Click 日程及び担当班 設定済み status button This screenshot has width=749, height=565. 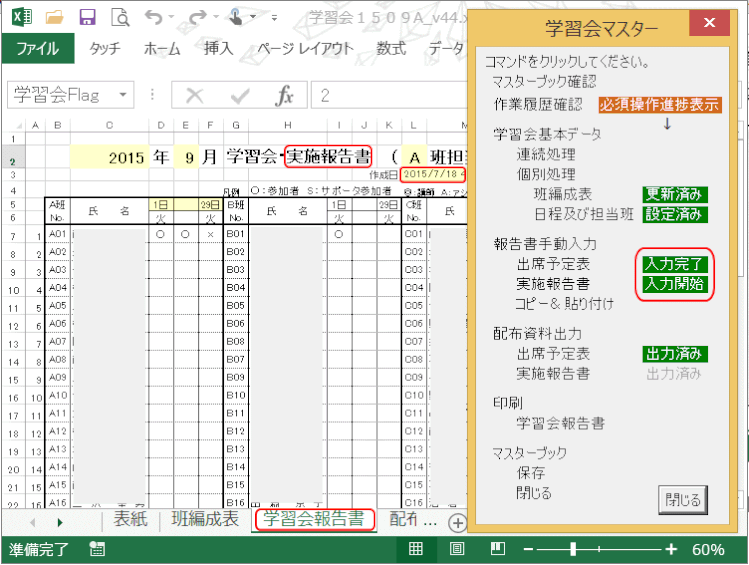(674, 214)
